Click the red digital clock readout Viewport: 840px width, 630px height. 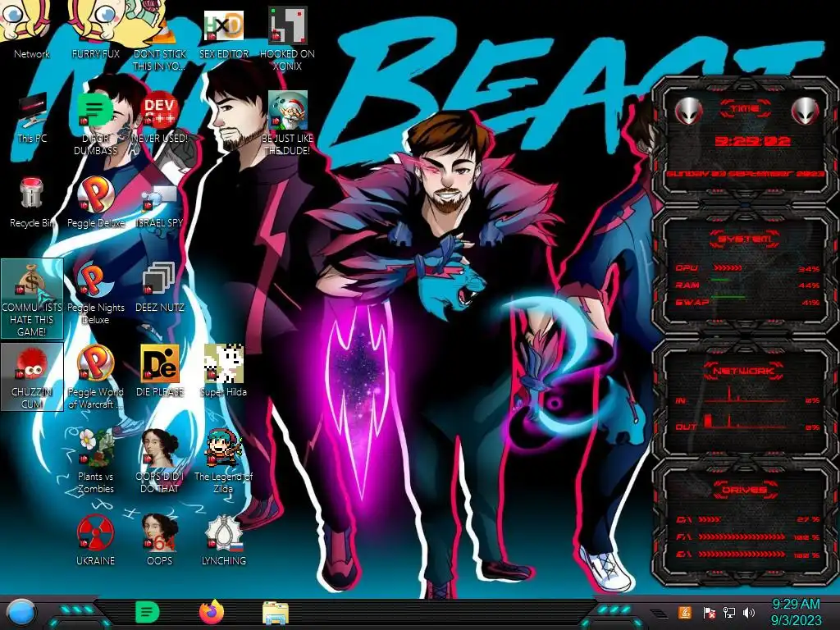click(x=753, y=141)
